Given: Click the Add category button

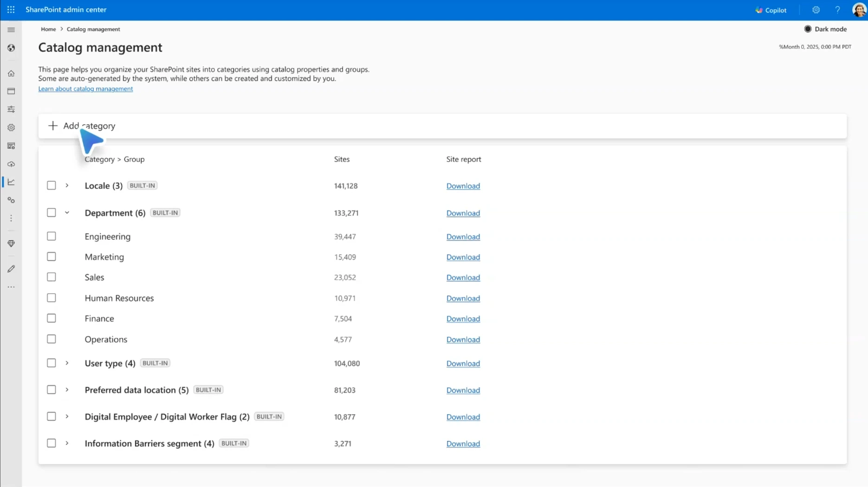Looking at the screenshot, I should pyautogui.click(x=82, y=126).
